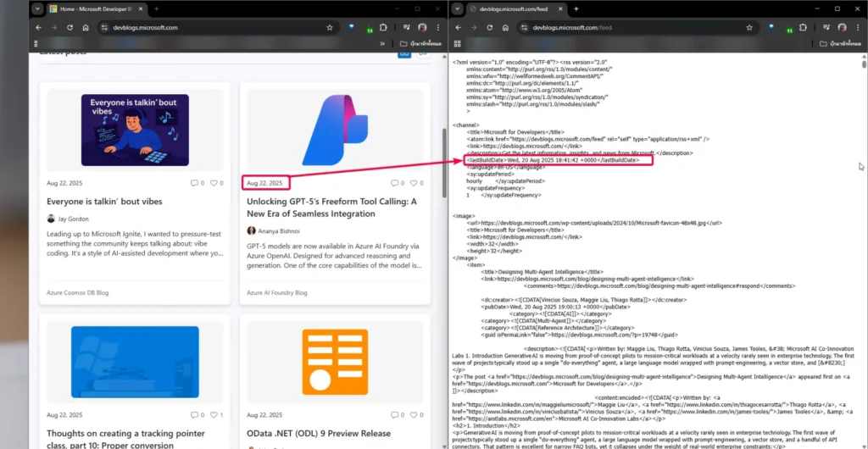Image resolution: width=868 pixels, height=449 pixels.
Task: Open the three-dot Chrome menu in the feed window
Action: pyautogui.click(x=858, y=27)
